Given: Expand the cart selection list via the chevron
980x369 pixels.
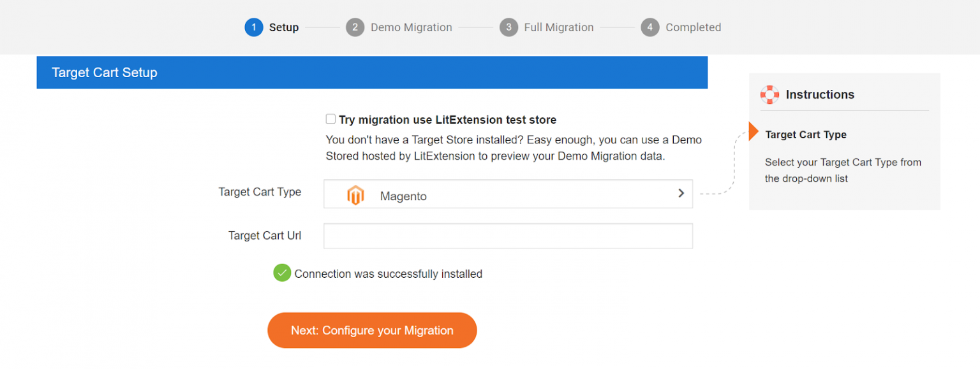Looking at the screenshot, I should [x=680, y=193].
